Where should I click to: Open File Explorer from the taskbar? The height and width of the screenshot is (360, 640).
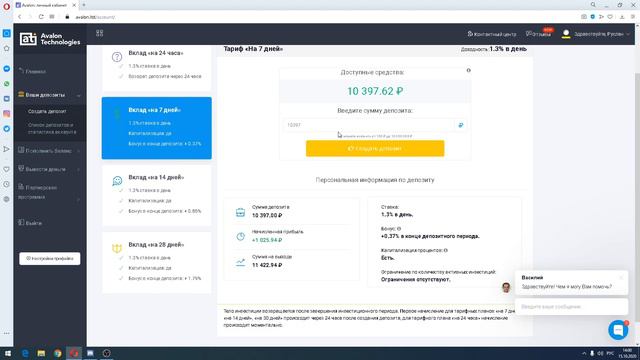tap(41, 353)
